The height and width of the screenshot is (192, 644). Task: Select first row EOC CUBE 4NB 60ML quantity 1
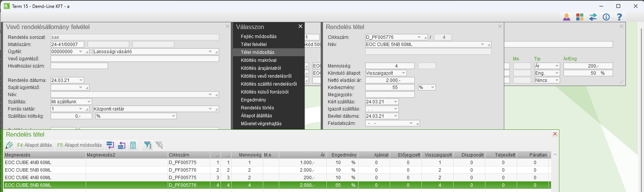click(277, 163)
